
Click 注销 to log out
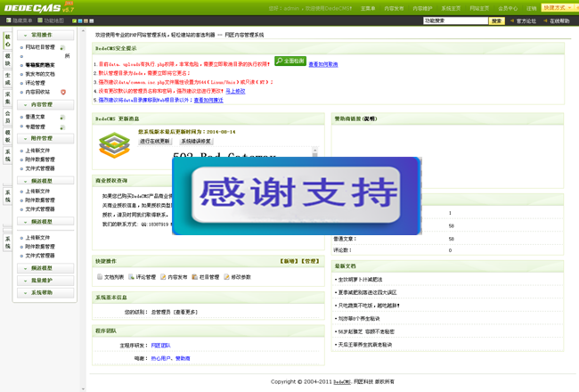[532, 9]
